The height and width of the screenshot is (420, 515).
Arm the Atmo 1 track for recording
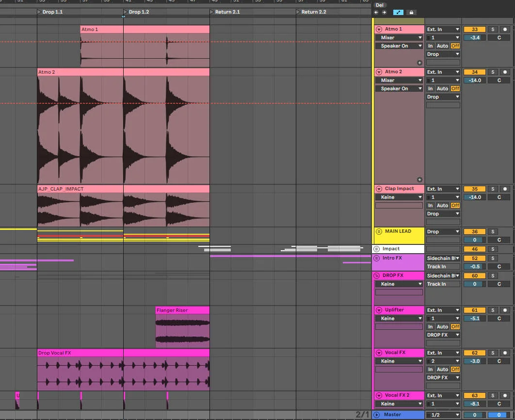[505, 29]
